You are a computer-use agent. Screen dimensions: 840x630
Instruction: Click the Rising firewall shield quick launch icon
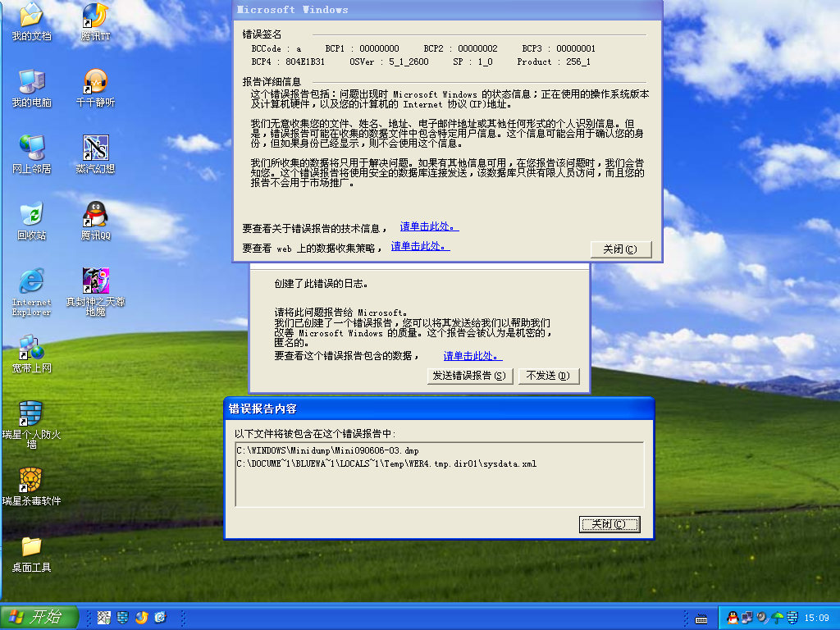[x=123, y=618]
